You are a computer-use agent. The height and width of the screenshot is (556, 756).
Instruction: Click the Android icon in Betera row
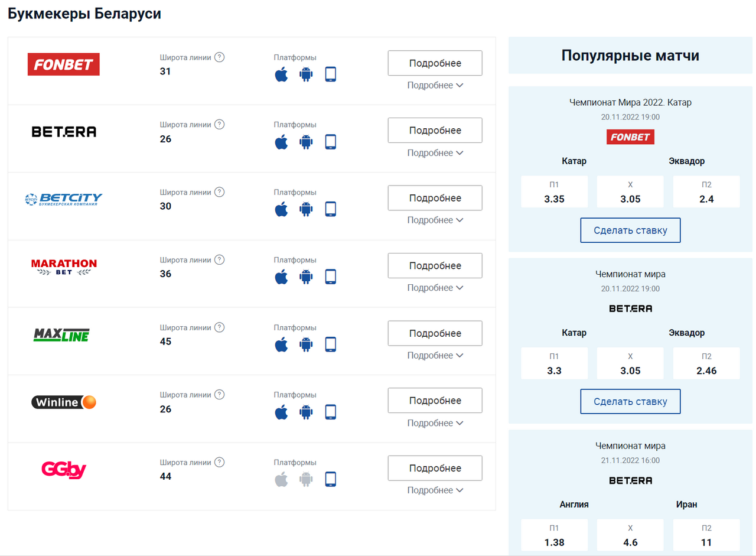(305, 142)
